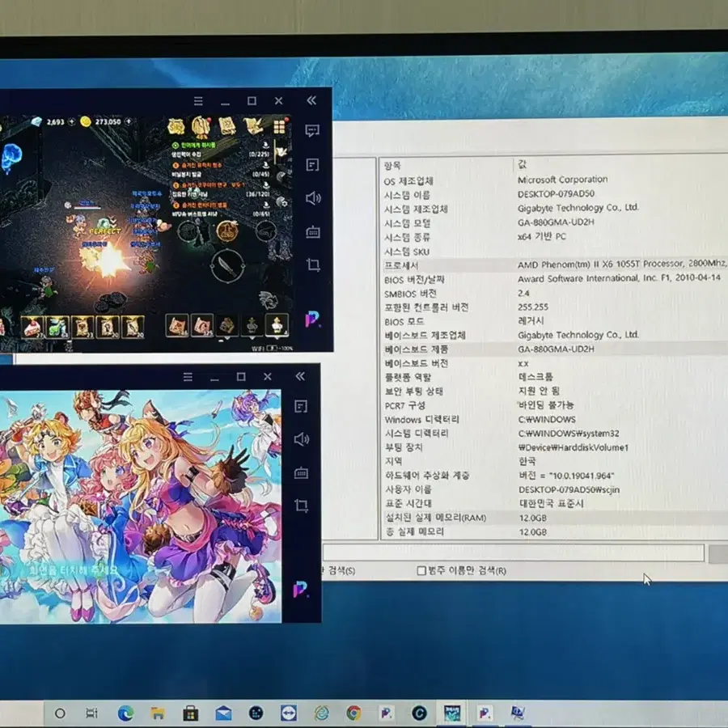Open keyboard mapping icon in upper emulator sidebar
The height and width of the screenshot is (728, 728).
[x=313, y=231]
